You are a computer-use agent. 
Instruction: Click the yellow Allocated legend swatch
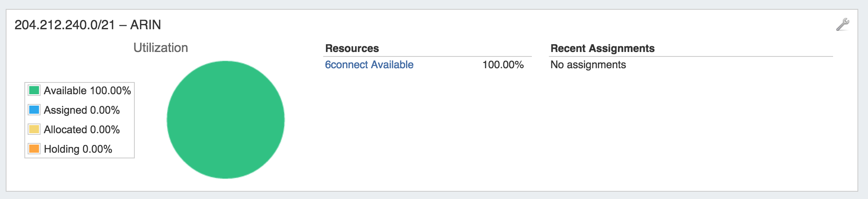pos(34,129)
